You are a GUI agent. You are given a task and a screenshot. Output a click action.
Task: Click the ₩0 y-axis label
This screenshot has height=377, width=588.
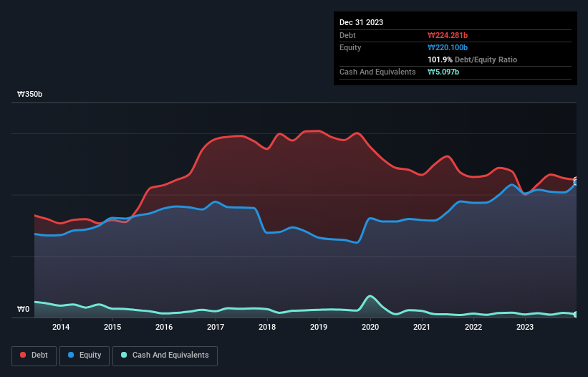23,309
